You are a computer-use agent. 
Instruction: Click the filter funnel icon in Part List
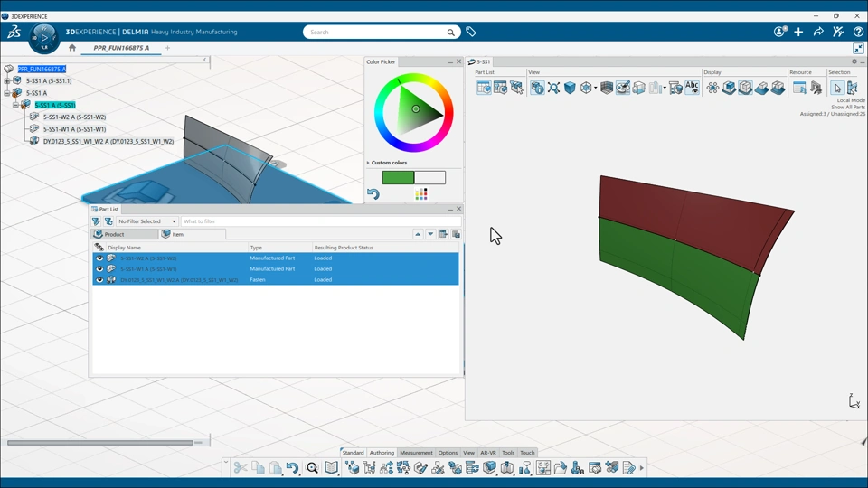tap(96, 221)
